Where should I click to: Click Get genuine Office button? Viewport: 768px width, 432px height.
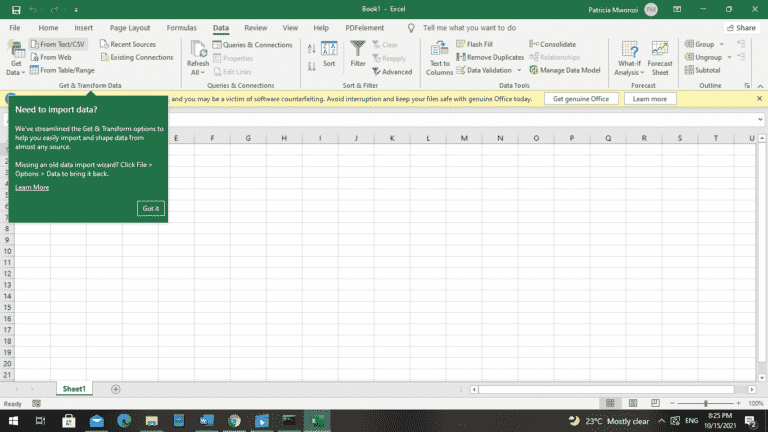click(x=581, y=99)
